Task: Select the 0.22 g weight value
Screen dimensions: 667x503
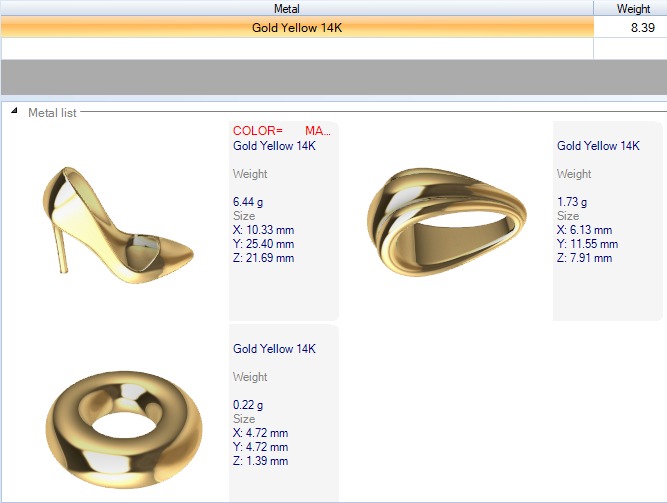Action: [248, 405]
